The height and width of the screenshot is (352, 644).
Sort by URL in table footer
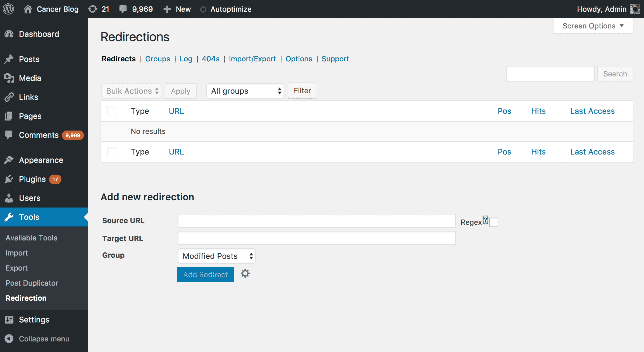coord(176,152)
